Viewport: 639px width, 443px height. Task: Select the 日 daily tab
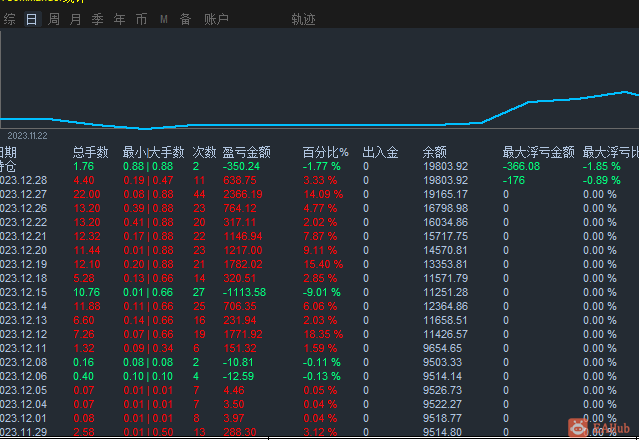[x=31, y=19]
